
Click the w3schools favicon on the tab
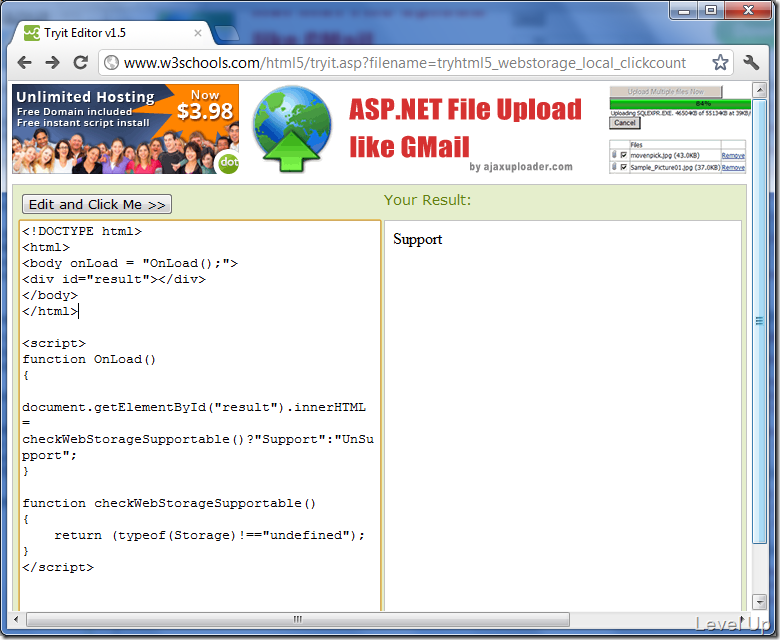(x=32, y=33)
